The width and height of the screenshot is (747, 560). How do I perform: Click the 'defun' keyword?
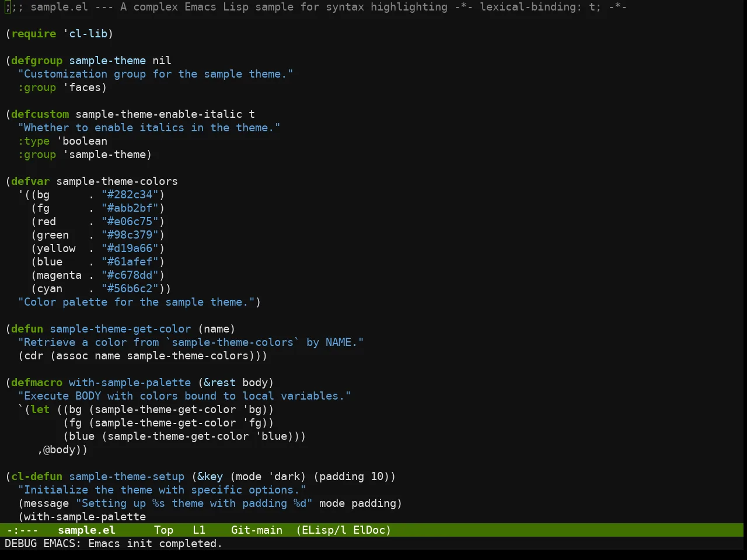tap(27, 329)
